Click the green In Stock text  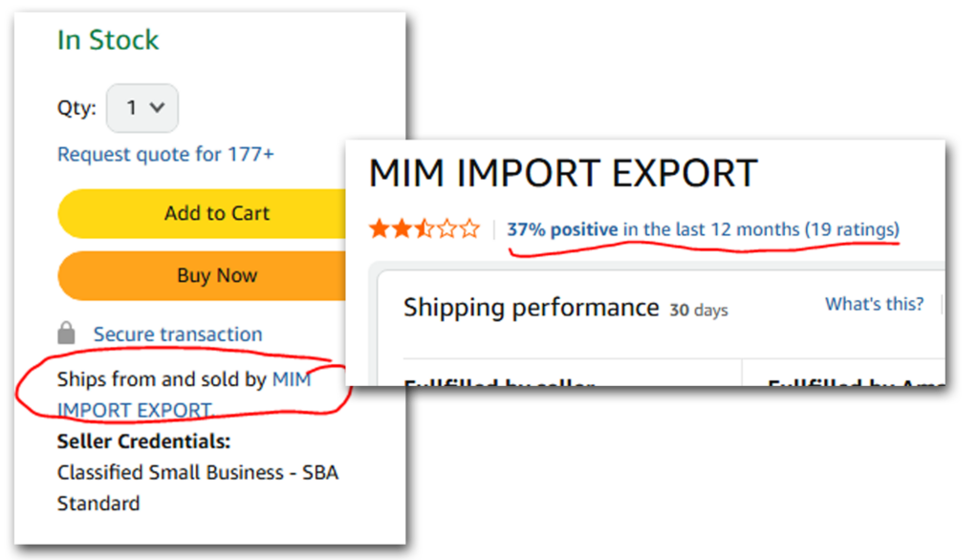pos(108,40)
